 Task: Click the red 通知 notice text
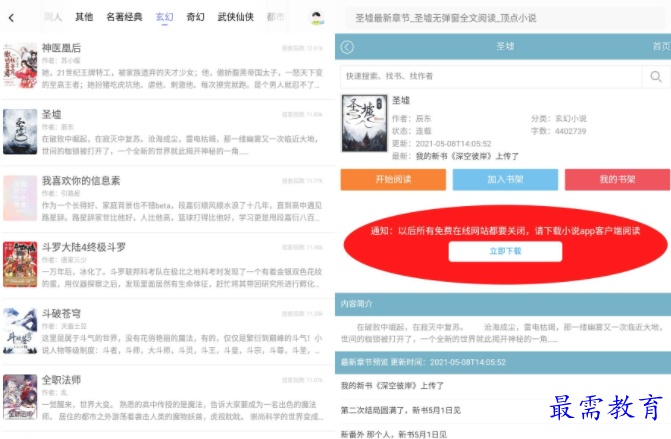[505, 231]
